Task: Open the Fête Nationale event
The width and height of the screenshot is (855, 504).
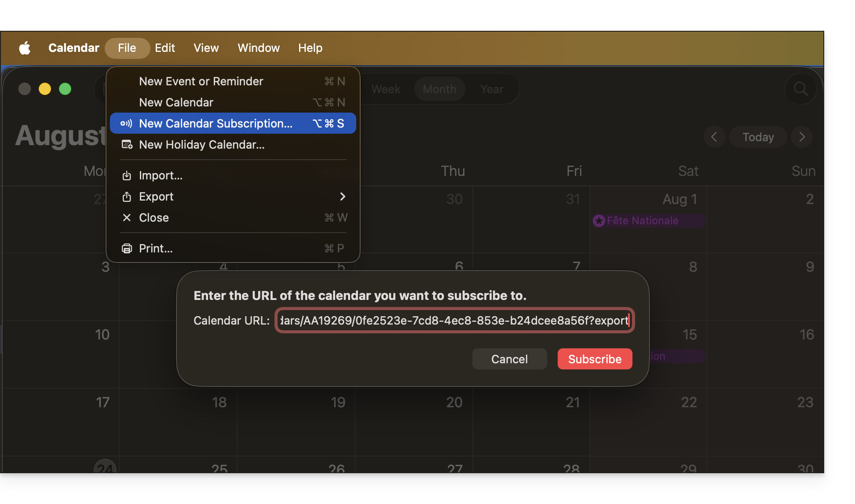Action: click(x=648, y=221)
